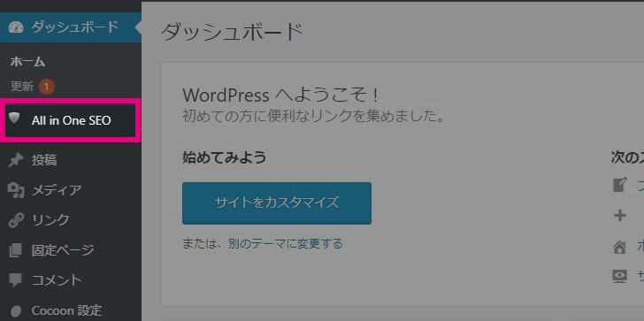Click the media icon beside メディア
The width and height of the screenshot is (644, 321).
16,190
